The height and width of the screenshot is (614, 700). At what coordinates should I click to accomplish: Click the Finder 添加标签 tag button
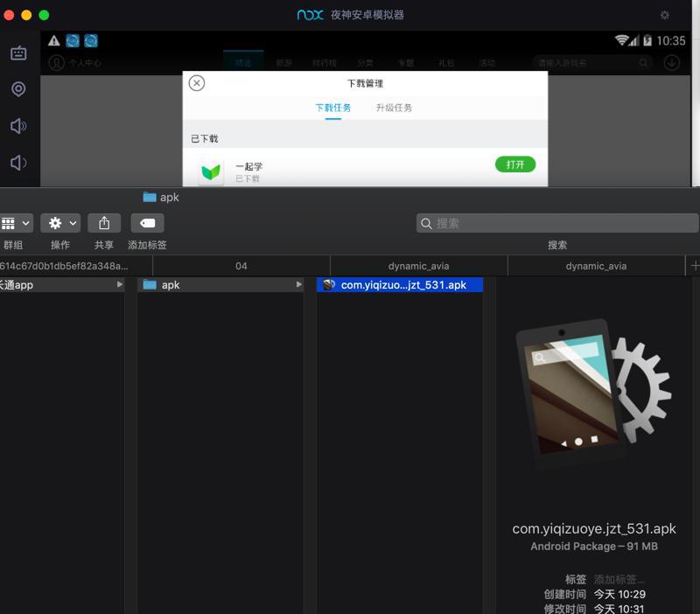tap(147, 223)
